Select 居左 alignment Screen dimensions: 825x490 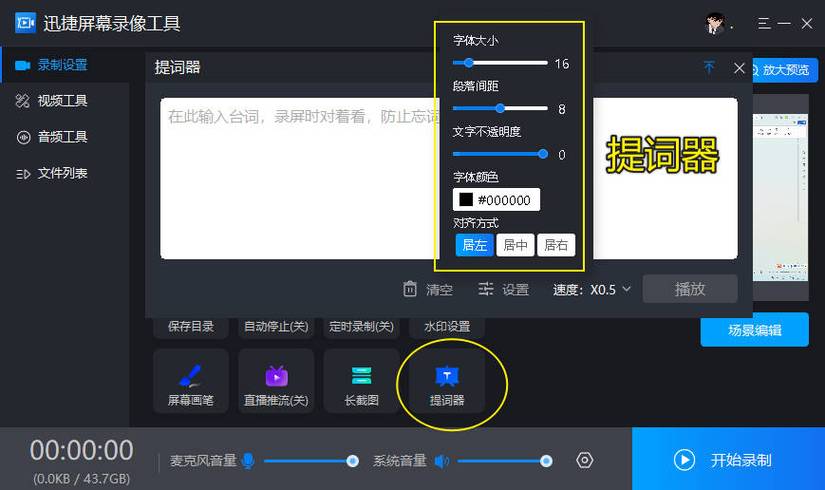click(x=475, y=245)
